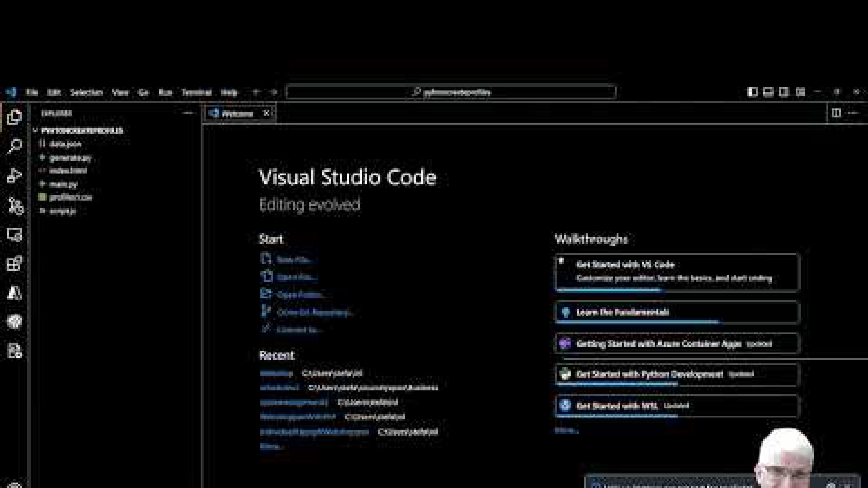Open the Azure view icon
Screen dimensions: 868x488
(14, 293)
